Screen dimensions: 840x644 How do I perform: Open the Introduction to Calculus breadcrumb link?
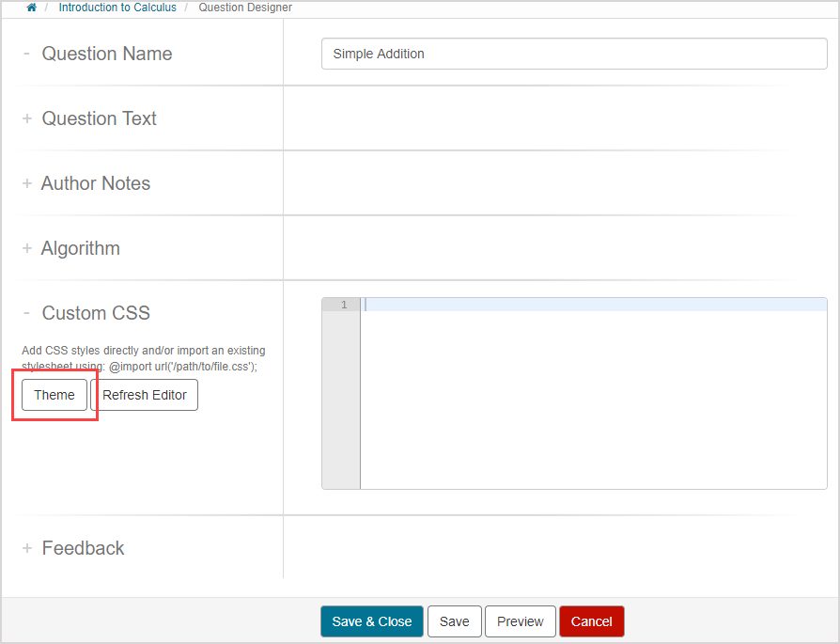coord(117,8)
